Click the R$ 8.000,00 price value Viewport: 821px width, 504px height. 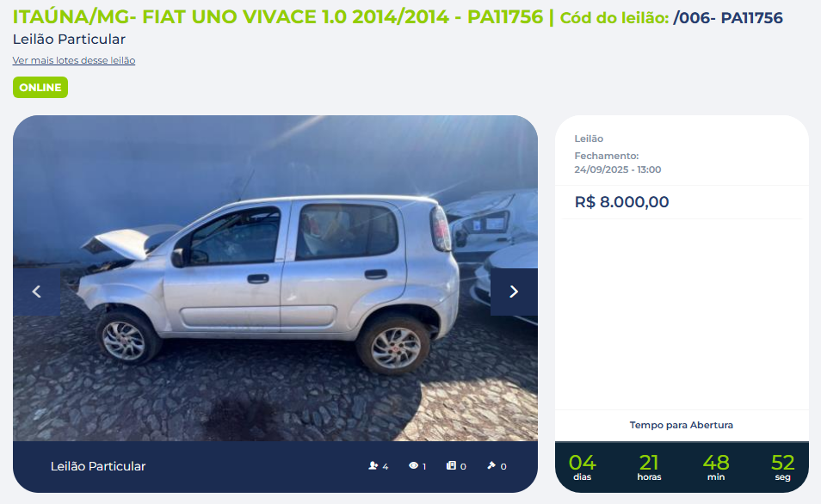click(x=621, y=202)
